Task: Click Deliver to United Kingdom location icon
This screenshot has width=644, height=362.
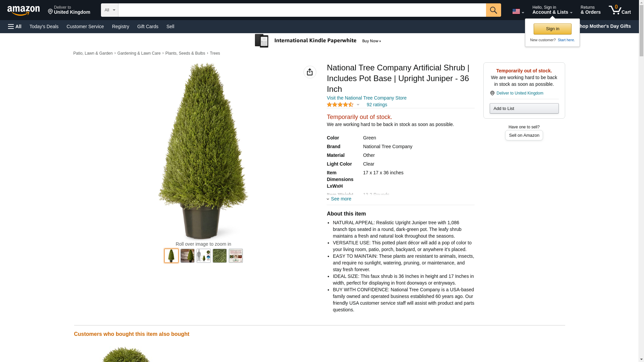Action: point(492,93)
